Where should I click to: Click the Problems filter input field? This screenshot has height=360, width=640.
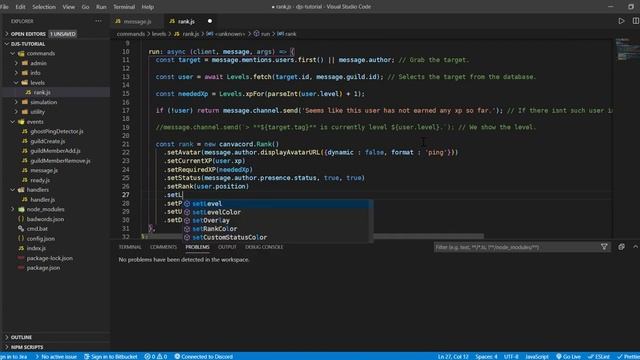coord(516,247)
